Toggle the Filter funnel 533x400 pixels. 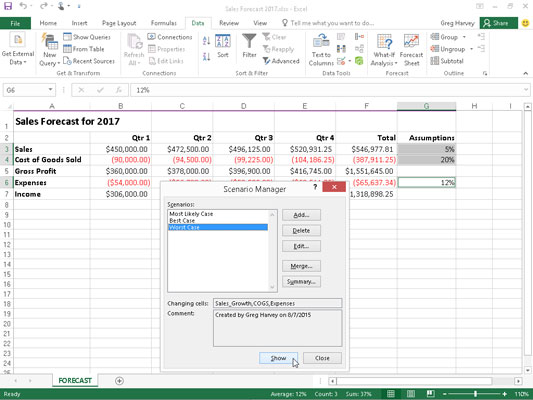click(x=249, y=46)
